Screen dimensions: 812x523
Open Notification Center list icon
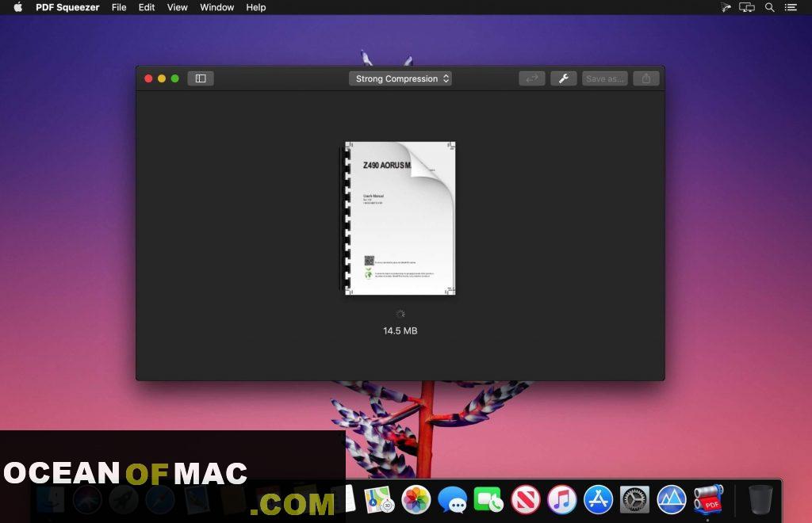(x=791, y=7)
